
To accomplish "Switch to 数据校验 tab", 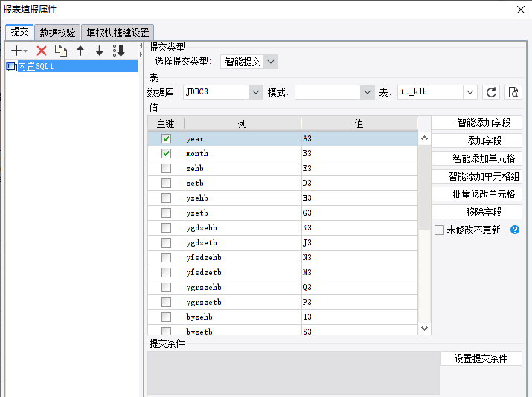I will [57, 33].
